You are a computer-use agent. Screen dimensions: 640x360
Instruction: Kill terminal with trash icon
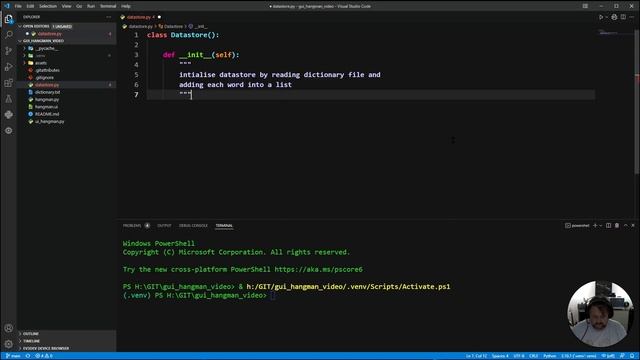[x=617, y=225]
